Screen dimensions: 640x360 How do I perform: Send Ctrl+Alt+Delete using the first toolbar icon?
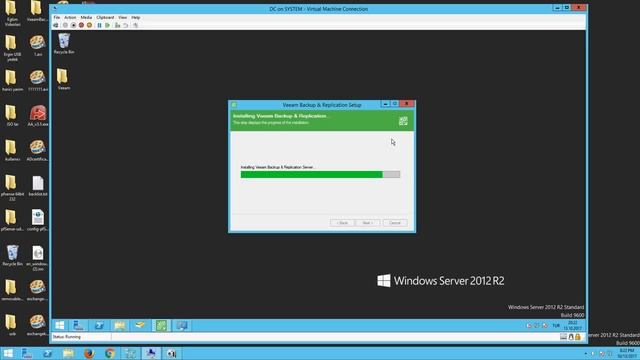pyautogui.click(x=56, y=25)
